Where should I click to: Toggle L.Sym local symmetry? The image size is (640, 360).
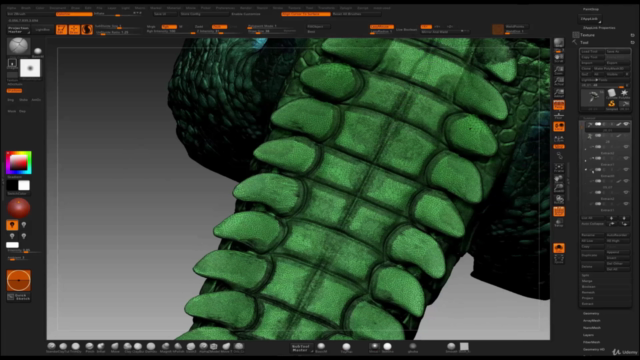click(559, 139)
